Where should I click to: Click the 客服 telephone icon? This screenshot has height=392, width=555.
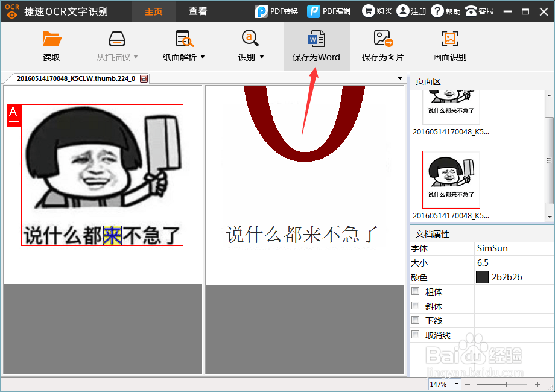471,11
